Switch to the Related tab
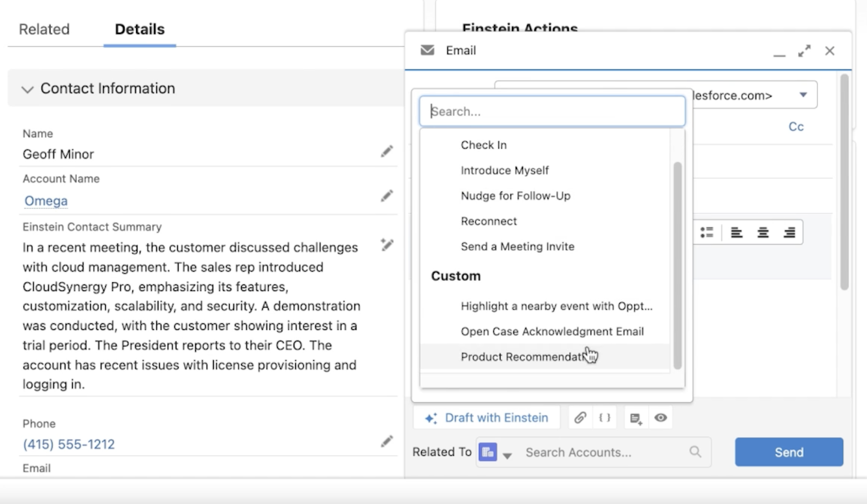Viewport: 867px width, 504px height. pyautogui.click(x=44, y=29)
